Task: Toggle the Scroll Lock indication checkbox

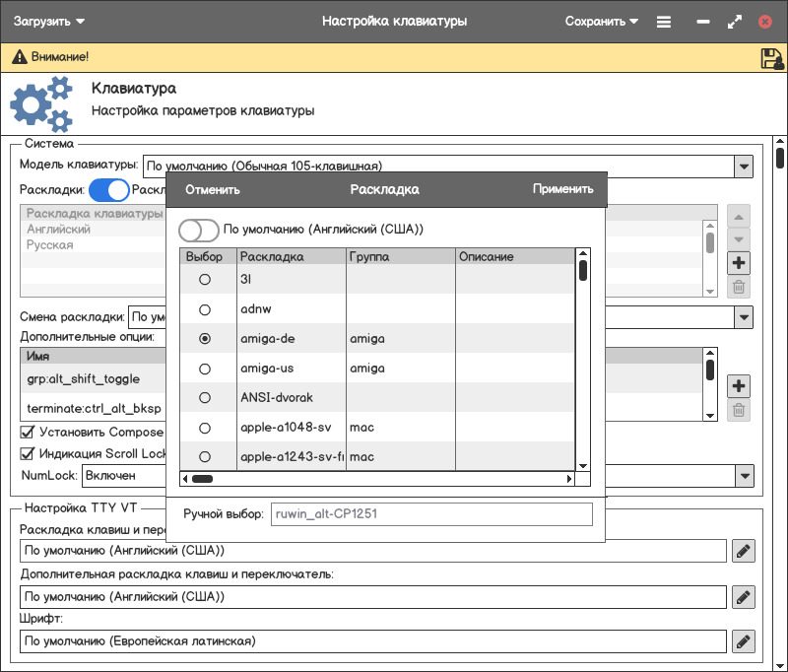Action: 28,454
